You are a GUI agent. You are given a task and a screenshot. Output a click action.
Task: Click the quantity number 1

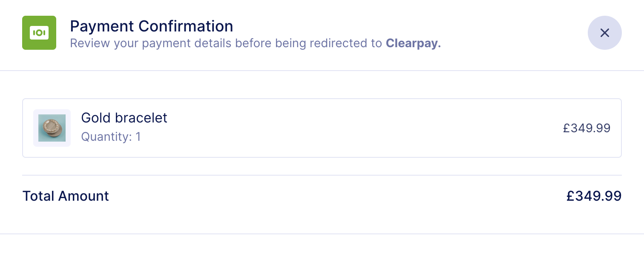point(138,137)
